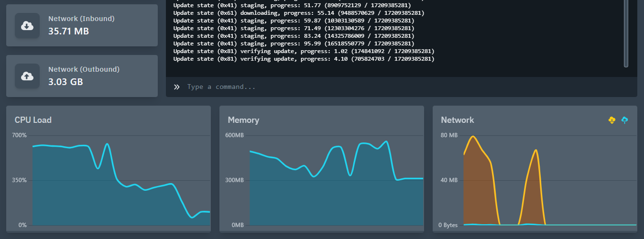
Task: Click the console line with staging progress 71.49
Action: 294,29
